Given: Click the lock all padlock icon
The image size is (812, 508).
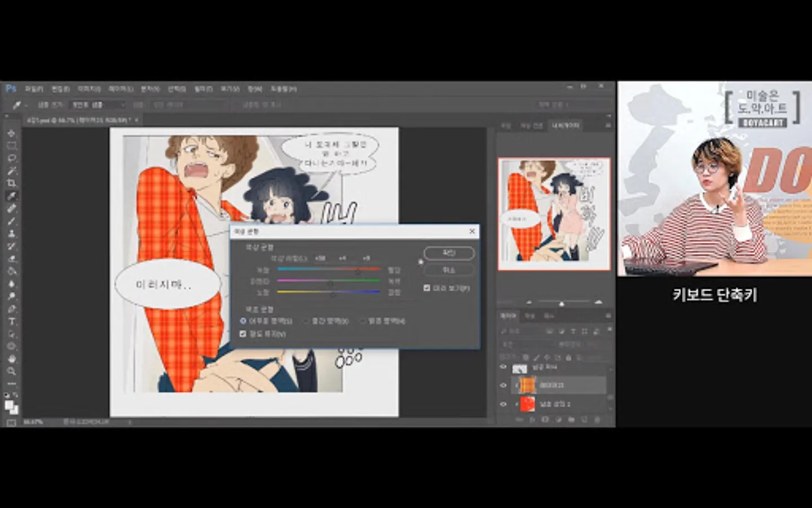Looking at the screenshot, I should pos(568,357).
